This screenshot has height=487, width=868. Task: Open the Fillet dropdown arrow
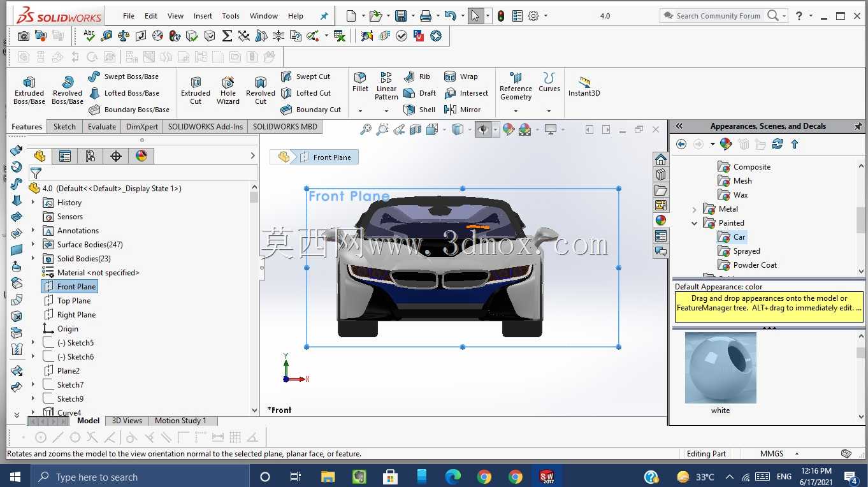(x=360, y=111)
